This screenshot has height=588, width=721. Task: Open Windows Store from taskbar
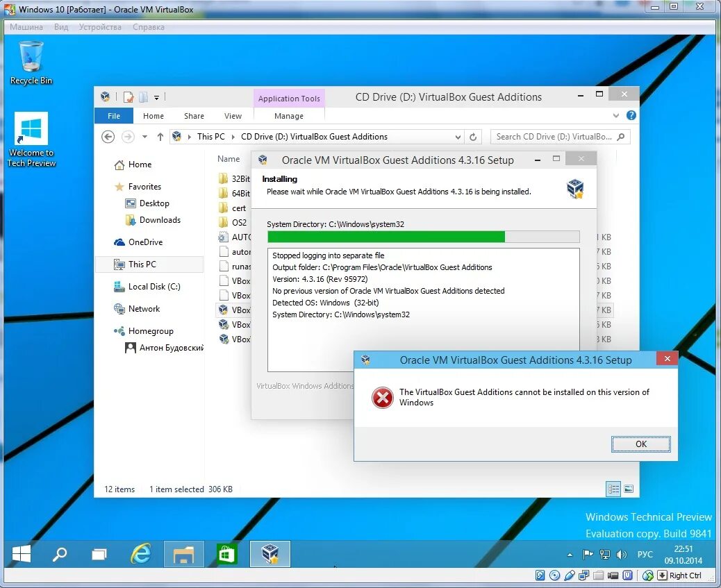[x=226, y=554]
